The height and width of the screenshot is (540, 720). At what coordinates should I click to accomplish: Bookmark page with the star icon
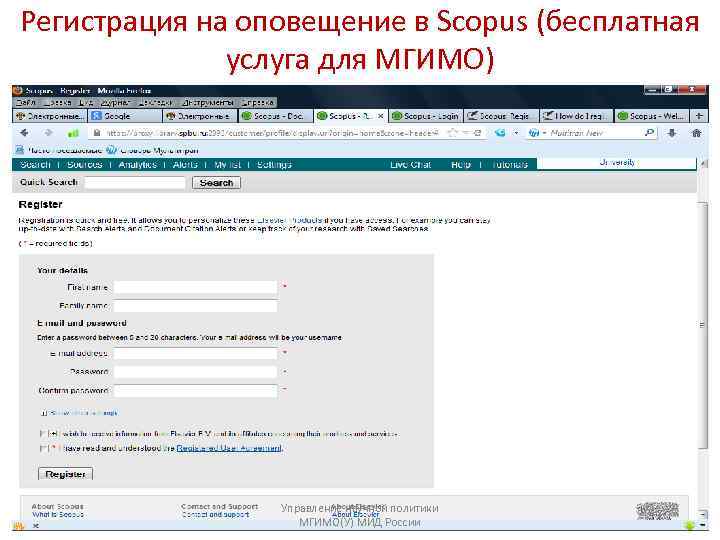tap(452, 133)
